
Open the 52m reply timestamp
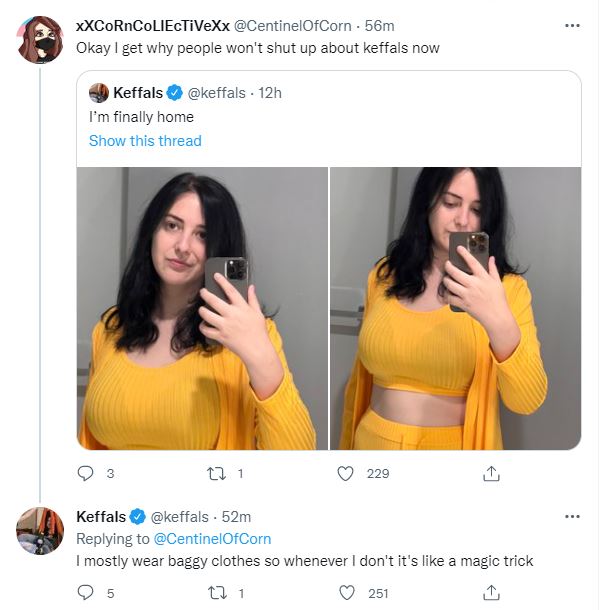(236, 517)
